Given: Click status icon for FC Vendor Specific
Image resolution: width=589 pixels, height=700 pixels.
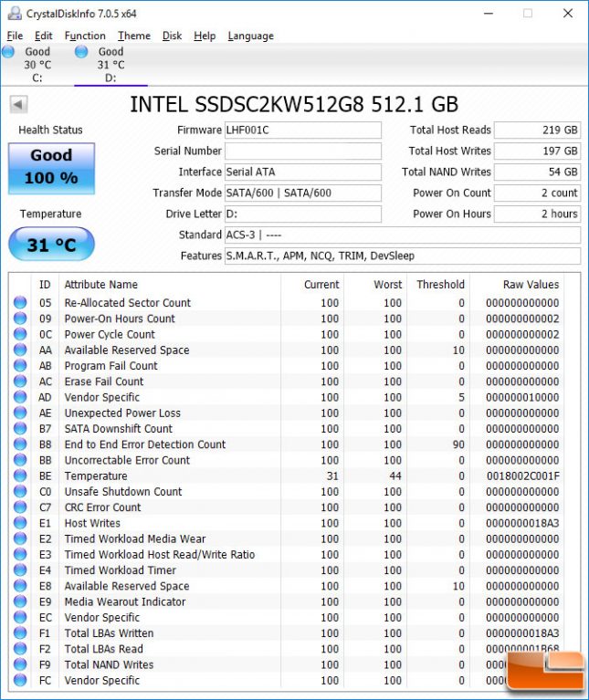Looking at the screenshot, I should click(20, 680).
